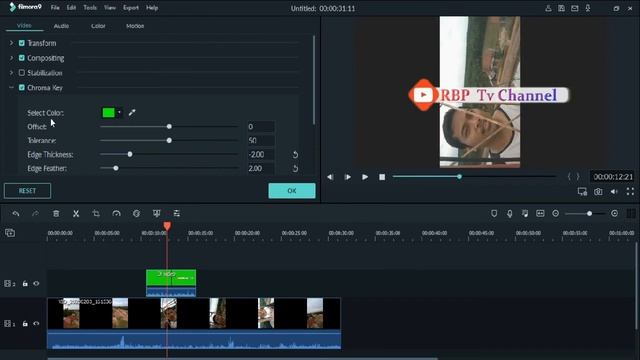Play the preview video

click(x=365, y=177)
